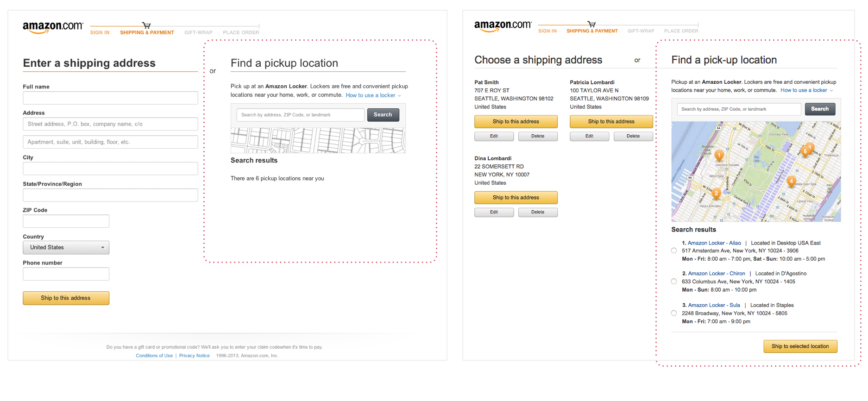The height and width of the screenshot is (401, 868).
Task: Go to SIGN IN step on Enter address page
Action: point(100,32)
